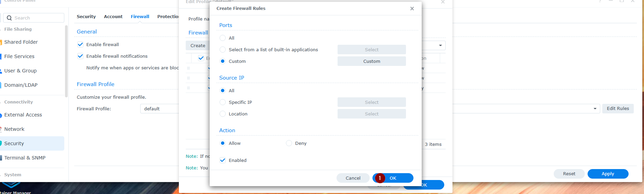Screen dimensions: 644x194
Task: Select the Security sidebar item
Action: click(14, 143)
